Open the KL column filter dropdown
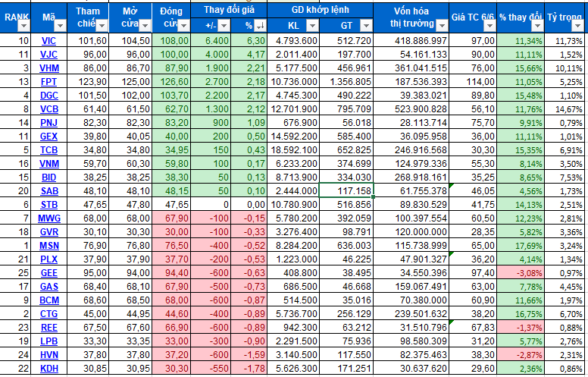The image size is (588, 377). pos(312,26)
